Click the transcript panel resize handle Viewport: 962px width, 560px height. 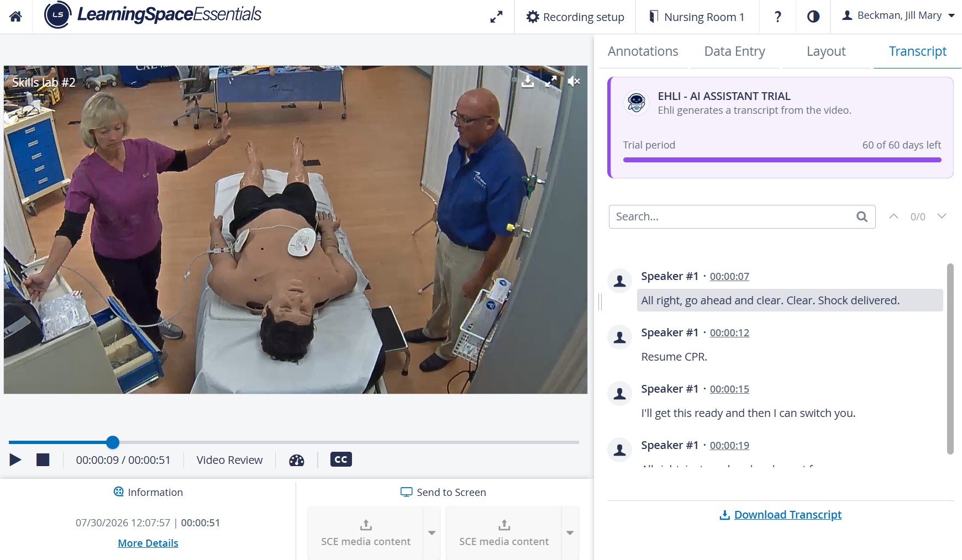[601, 302]
